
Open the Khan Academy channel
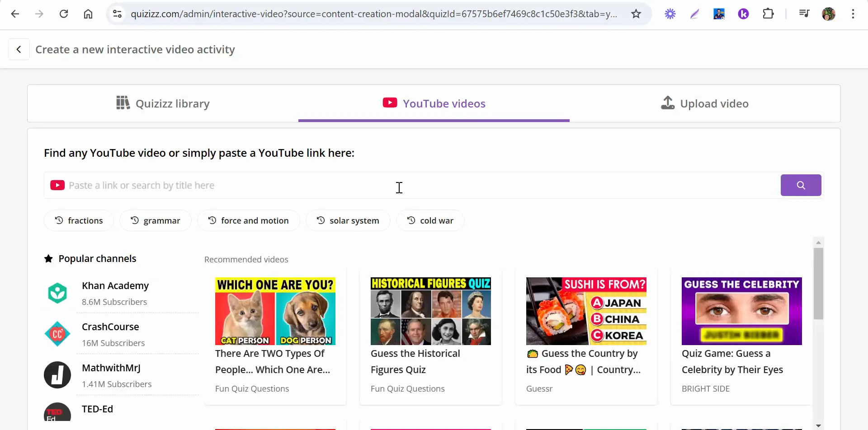click(115, 286)
